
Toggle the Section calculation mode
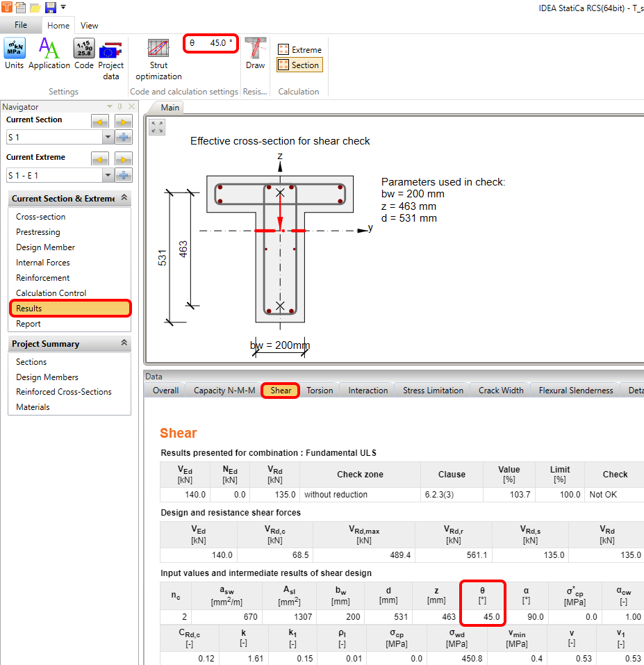pyautogui.click(x=299, y=65)
